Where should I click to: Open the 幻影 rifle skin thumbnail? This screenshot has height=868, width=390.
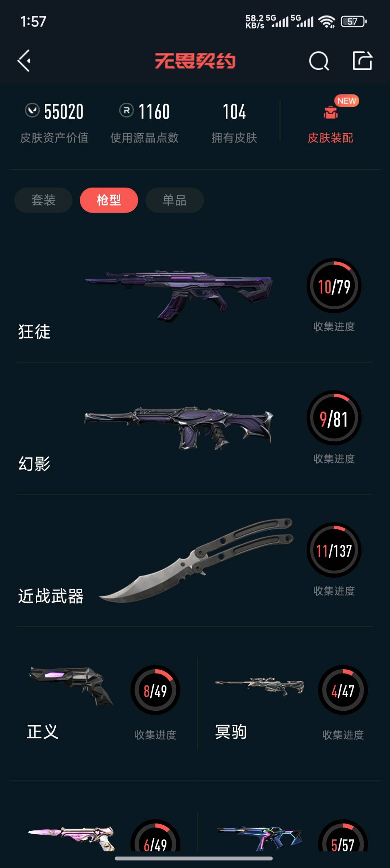(x=179, y=428)
